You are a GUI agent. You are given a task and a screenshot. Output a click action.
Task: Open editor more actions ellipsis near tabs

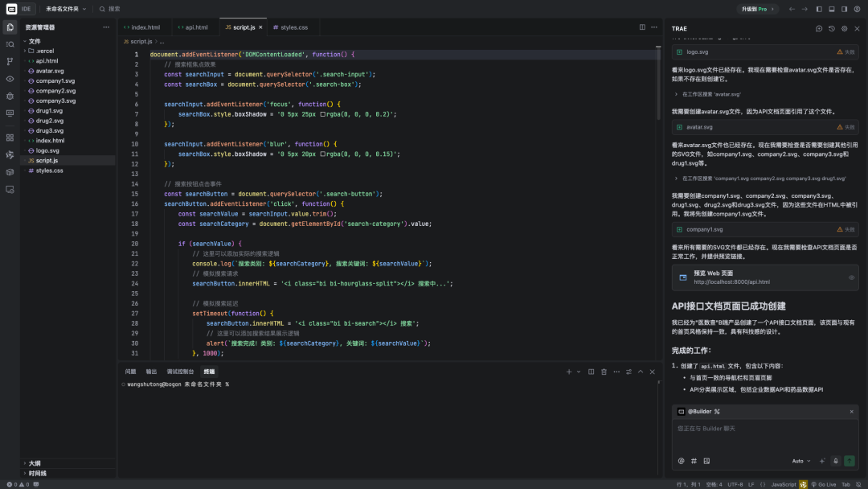[x=654, y=27]
